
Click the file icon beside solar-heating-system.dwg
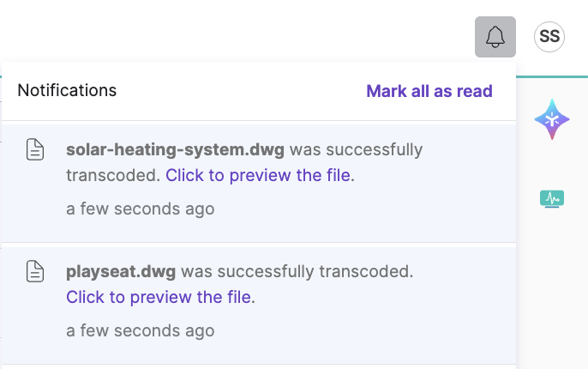point(34,150)
